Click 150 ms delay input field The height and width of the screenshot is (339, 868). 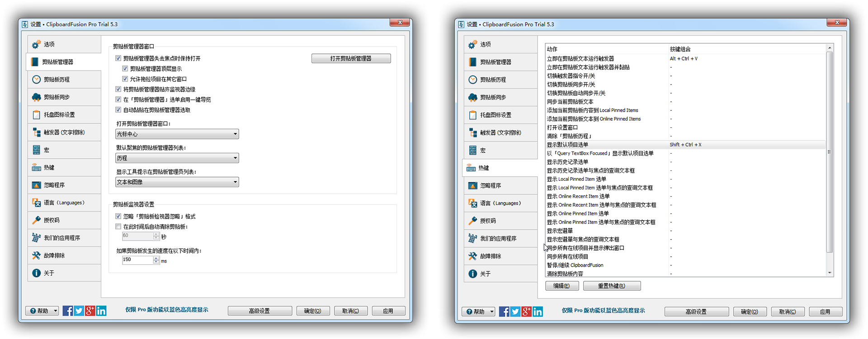(137, 260)
